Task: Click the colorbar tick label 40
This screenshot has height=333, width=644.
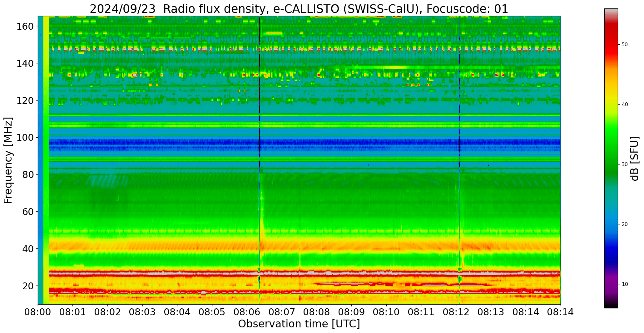Action: pyautogui.click(x=625, y=105)
